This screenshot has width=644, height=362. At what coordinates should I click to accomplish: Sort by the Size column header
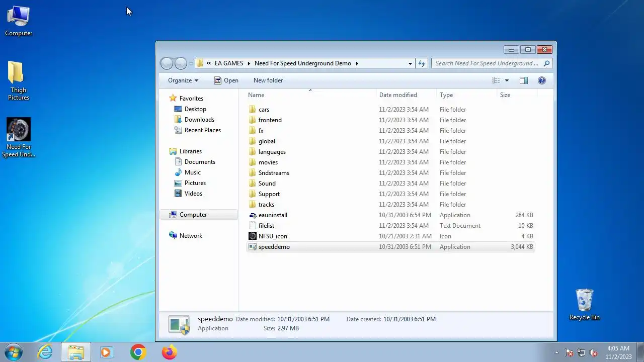(x=517, y=95)
